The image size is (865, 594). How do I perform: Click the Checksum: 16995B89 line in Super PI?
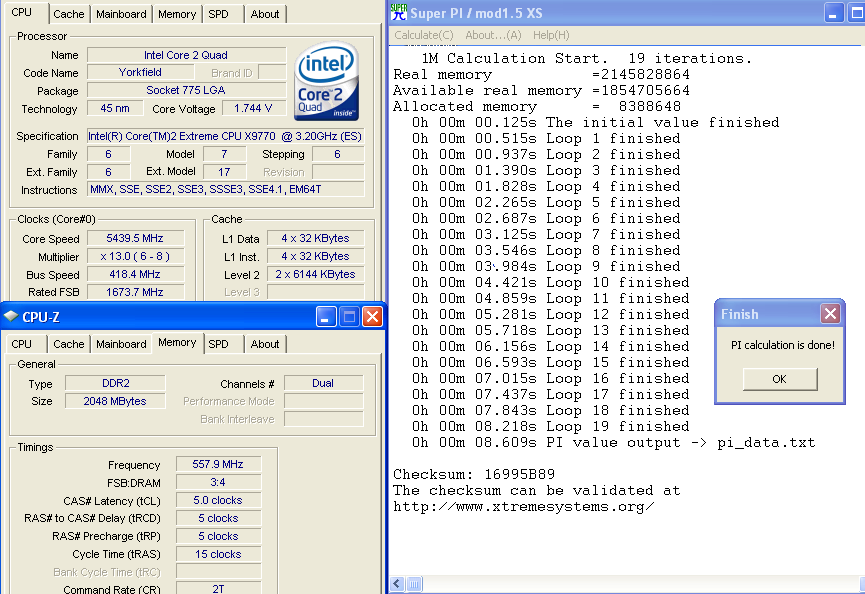[474, 474]
